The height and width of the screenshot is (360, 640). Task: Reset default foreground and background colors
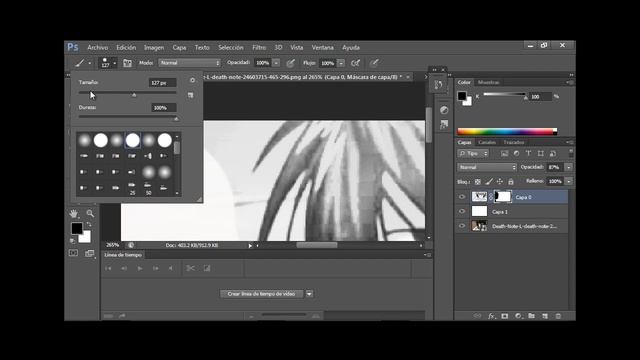[73, 241]
